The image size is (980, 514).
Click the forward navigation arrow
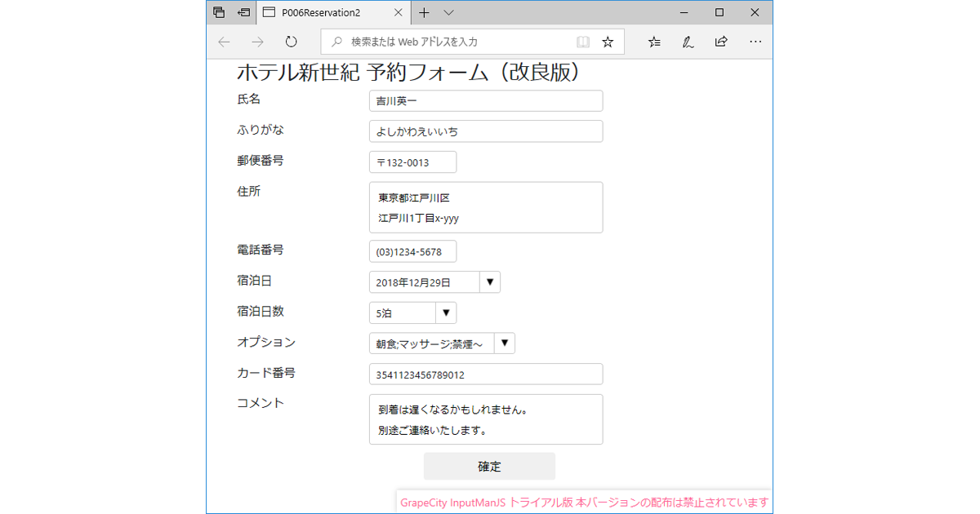click(257, 41)
